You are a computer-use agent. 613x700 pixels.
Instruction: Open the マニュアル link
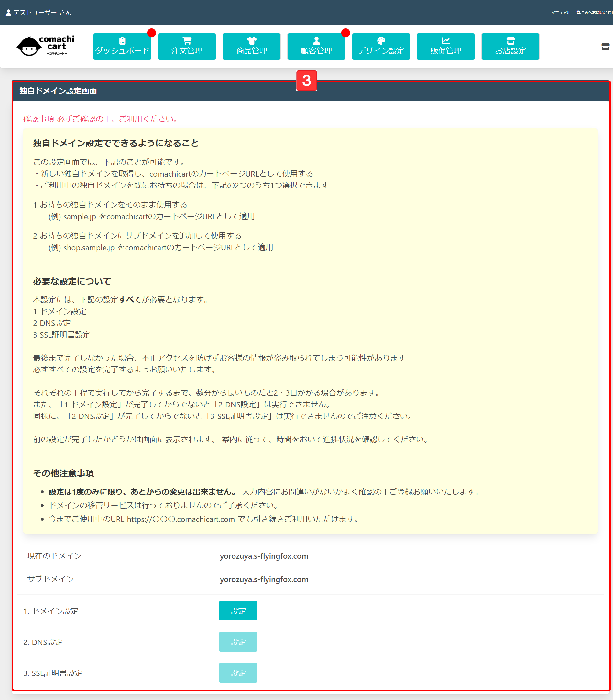561,13
